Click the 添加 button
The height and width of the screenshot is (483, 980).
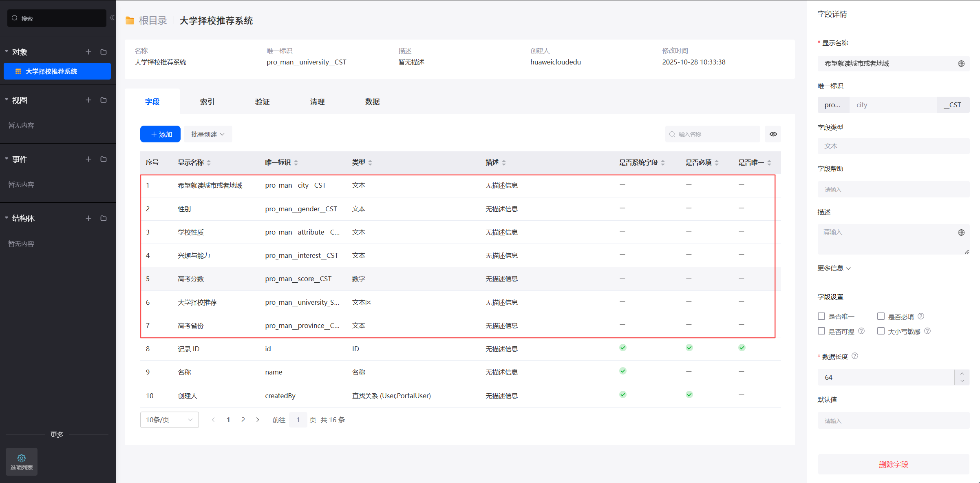click(160, 134)
